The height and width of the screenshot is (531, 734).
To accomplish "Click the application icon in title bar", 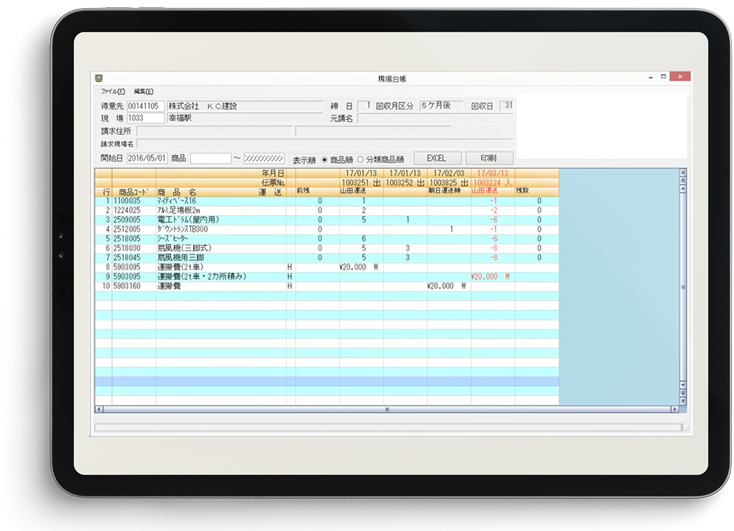I will (99, 78).
